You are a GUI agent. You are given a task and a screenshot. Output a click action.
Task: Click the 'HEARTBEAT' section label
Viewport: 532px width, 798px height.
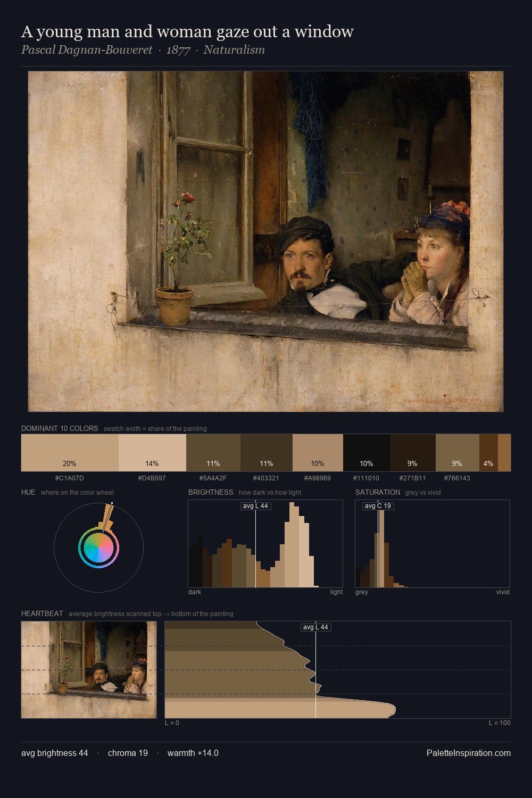(42, 613)
